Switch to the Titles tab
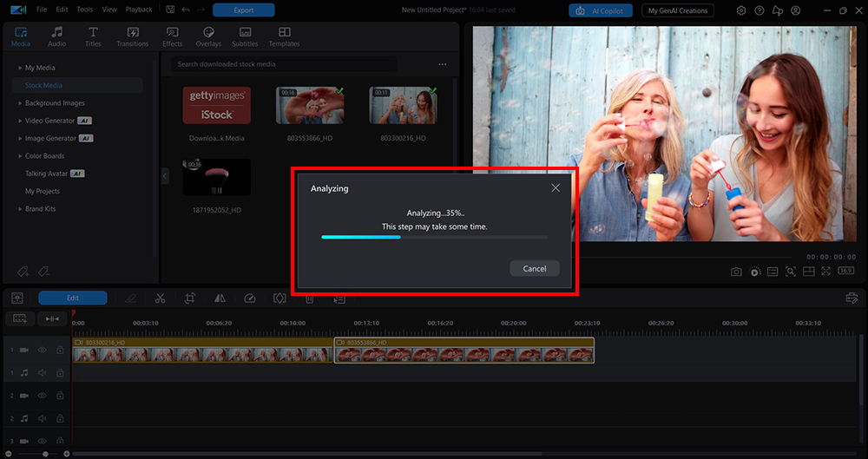Viewport: 868px width, 459px height. tap(93, 37)
